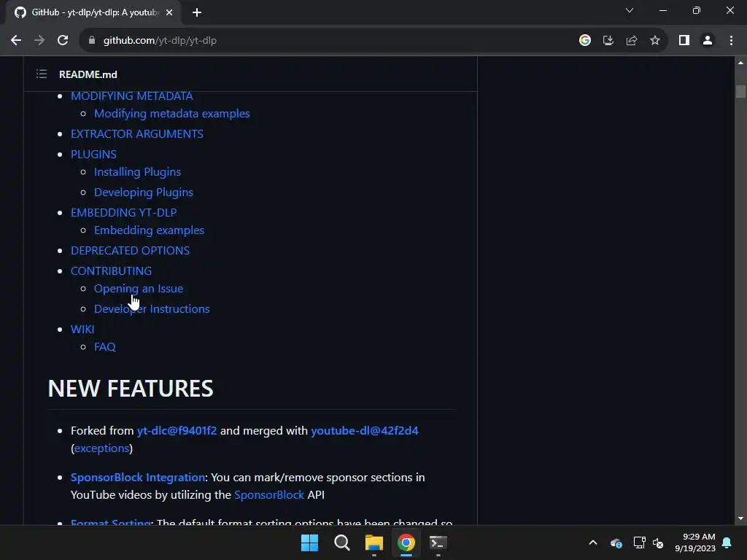This screenshot has height=560, width=747.
Task: Install the page as app icon
Action: pyautogui.click(x=608, y=41)
